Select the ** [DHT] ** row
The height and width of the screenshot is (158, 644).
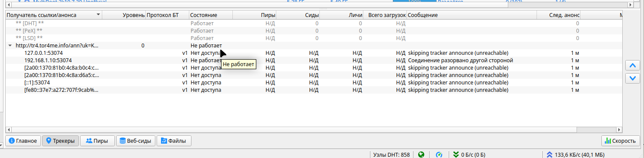(x=314, y=23)
